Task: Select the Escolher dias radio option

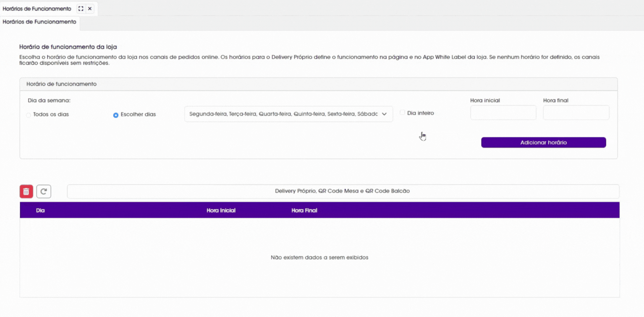Action: tap(116, 115)
